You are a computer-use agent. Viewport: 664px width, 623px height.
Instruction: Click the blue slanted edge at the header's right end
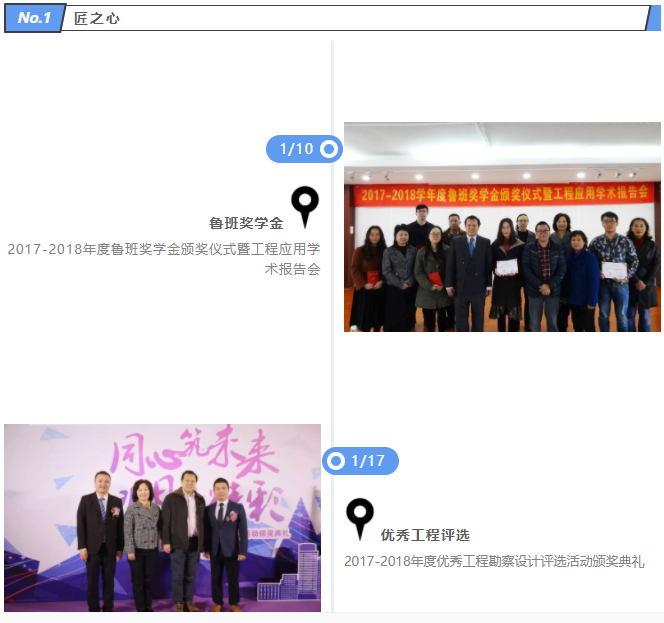click(654, 18)
